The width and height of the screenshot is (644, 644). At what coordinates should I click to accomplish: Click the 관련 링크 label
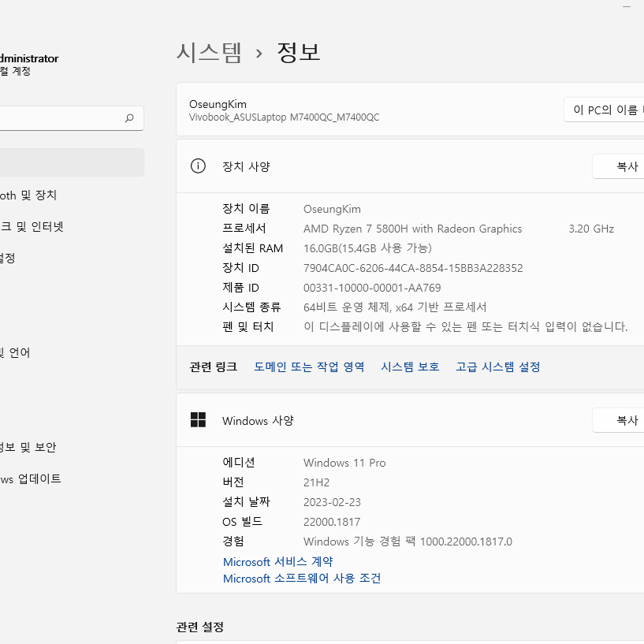coord(213,367)
